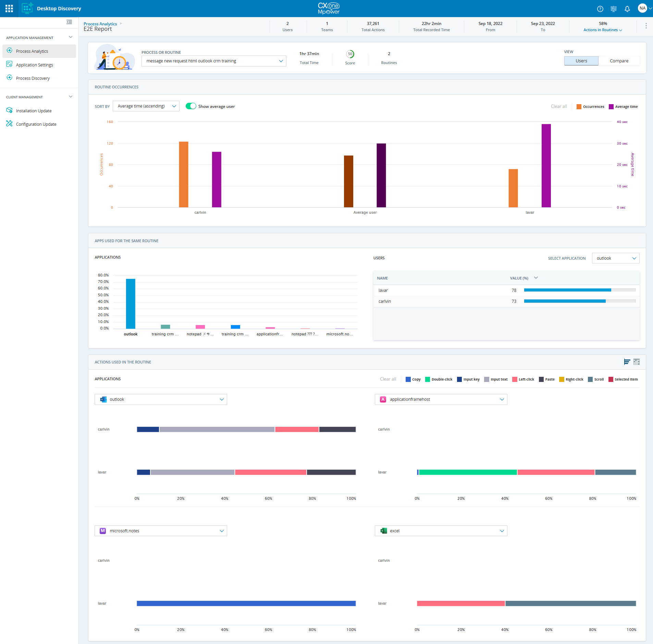Collapse the sidebar menu icon

point(69,22)
